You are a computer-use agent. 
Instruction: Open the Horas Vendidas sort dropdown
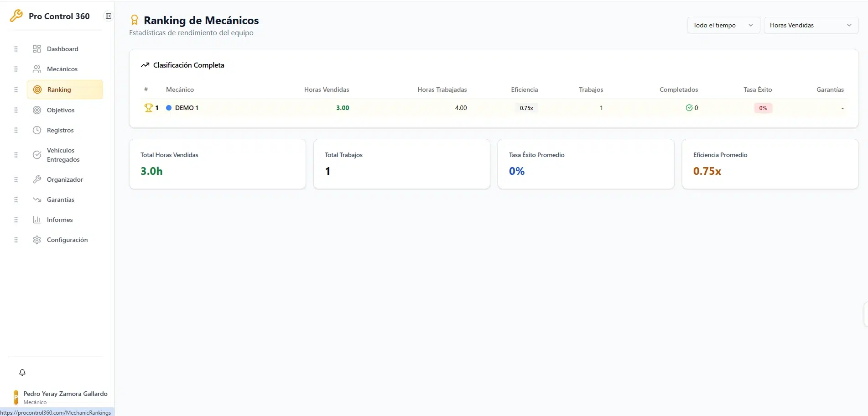(x=811, y=25)
